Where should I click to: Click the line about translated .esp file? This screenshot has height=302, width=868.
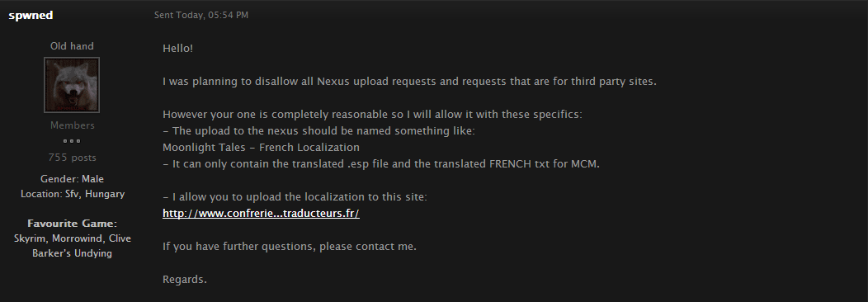(381, 163)
